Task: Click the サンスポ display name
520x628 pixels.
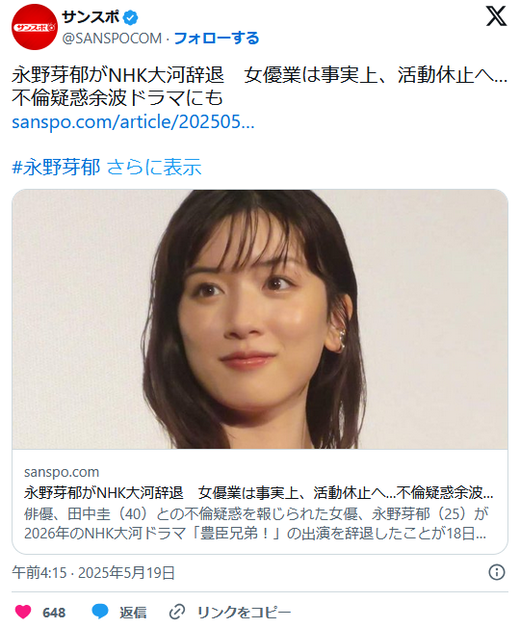Action: 91,17
